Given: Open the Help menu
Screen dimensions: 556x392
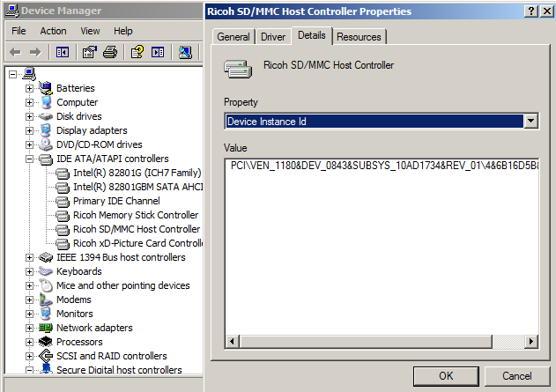Looking at the screenshot, I should pos(123,31).
